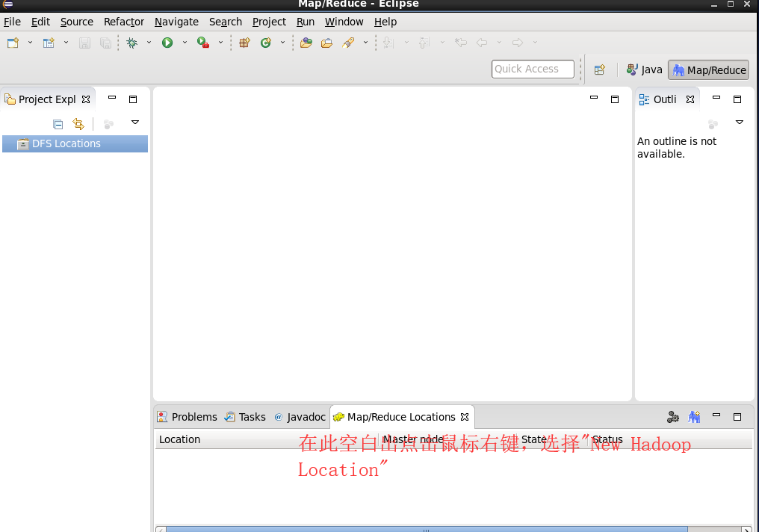
Task: Click the New Hadoop location elephant icon
Action: 694,417
